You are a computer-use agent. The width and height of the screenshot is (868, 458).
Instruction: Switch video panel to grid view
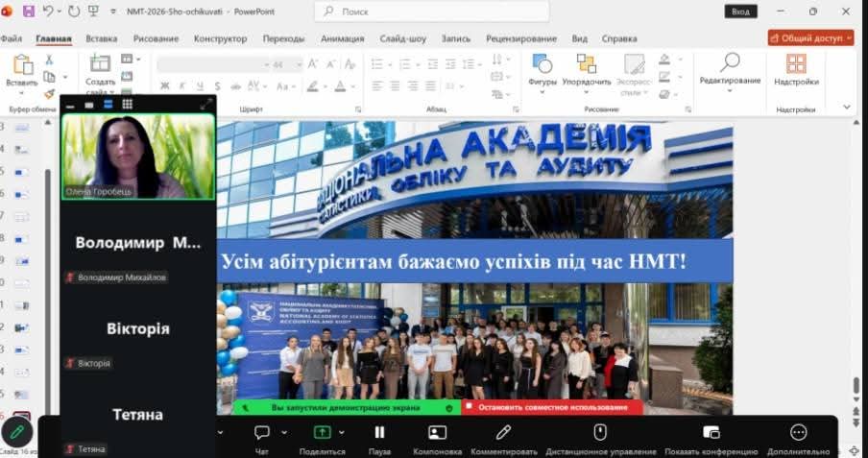[127, 104]
